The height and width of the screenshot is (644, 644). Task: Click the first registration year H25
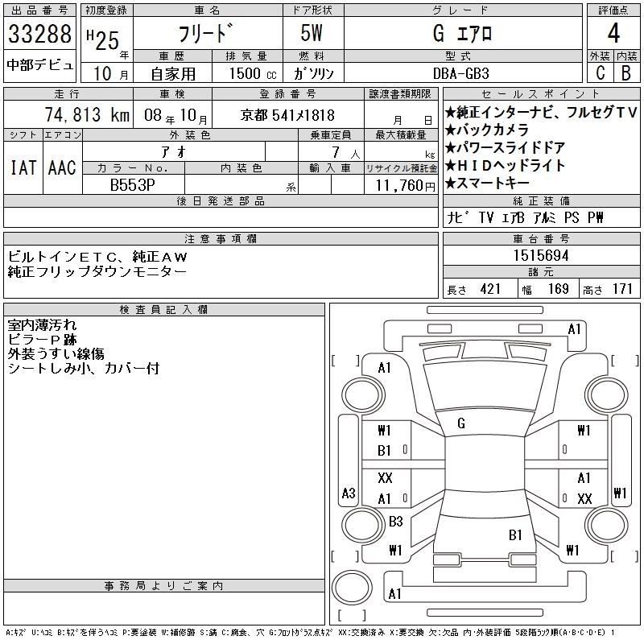pos(103,39)
